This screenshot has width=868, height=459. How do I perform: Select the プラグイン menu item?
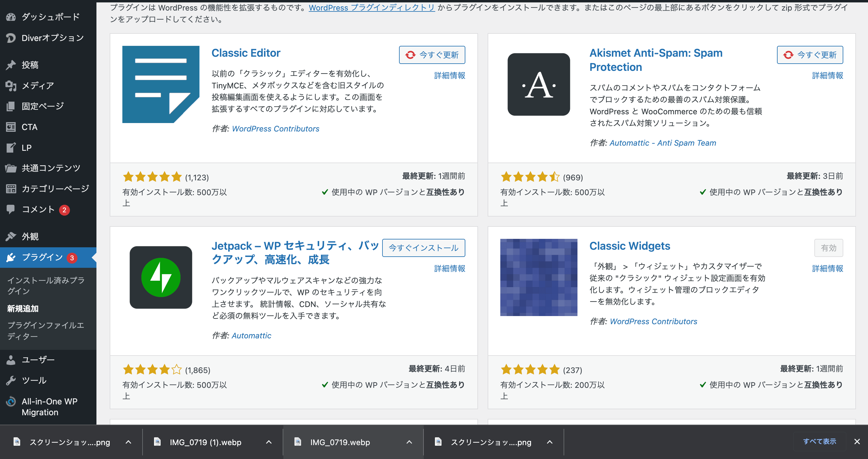[48, 257]
